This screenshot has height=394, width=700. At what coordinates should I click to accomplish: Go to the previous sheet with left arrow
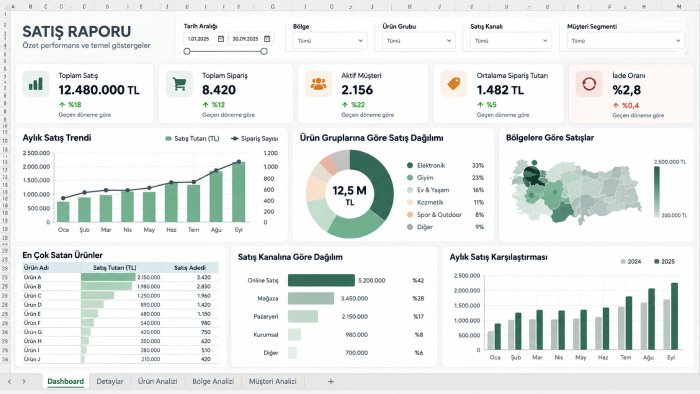coord(9,382)
